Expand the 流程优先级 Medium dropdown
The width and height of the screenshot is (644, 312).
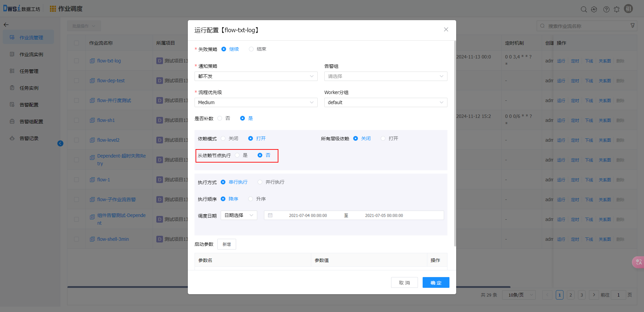[256, 102]
